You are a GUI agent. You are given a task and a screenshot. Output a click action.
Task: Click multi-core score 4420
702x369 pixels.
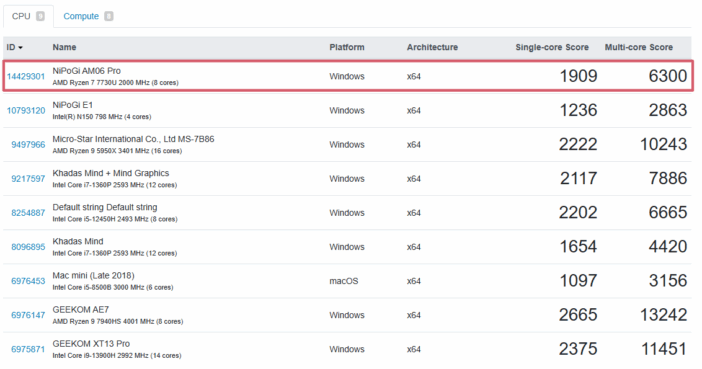(668, 246)
